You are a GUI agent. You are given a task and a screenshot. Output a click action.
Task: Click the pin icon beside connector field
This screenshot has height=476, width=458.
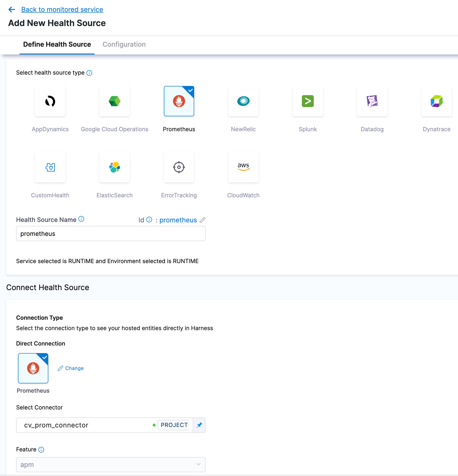point(199,425)
